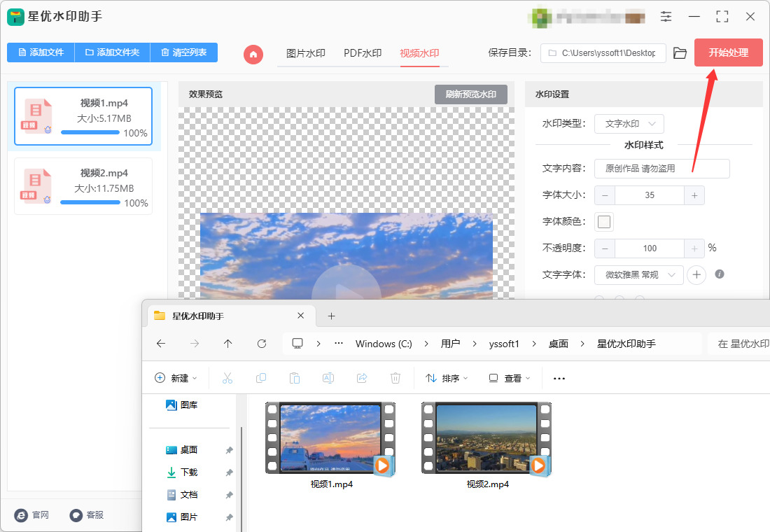Viewport: 770px width, 532px height.
Task: Decrease the 不透明度 value with minus
Action: 605,248
